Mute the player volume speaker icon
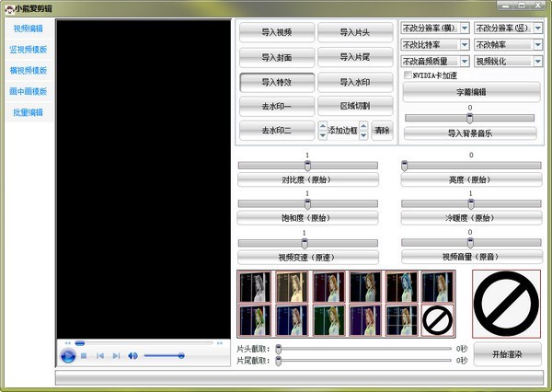This screenshot has width=552, height=392. (132, 356)
